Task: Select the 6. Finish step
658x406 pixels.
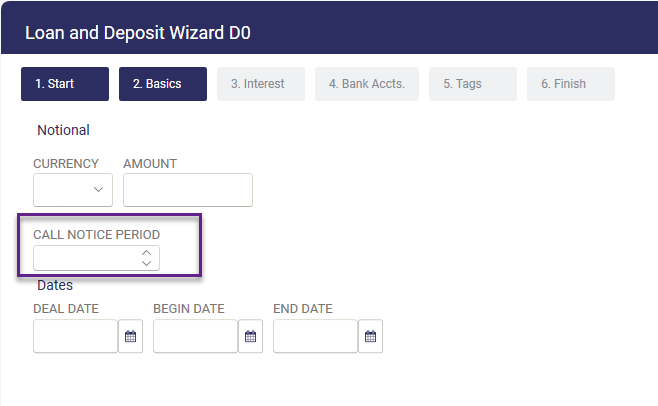Action: [x=571, y=84]
